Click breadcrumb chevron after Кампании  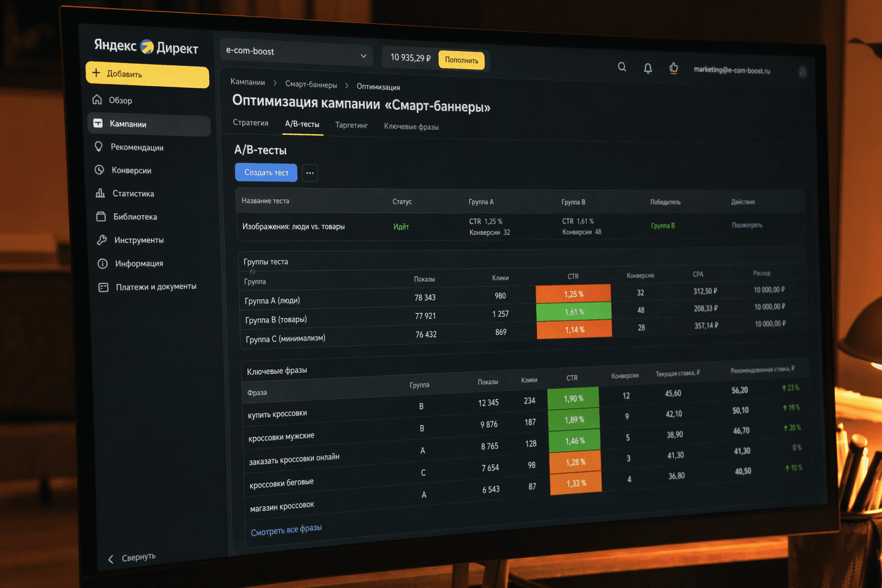point(275,83)
